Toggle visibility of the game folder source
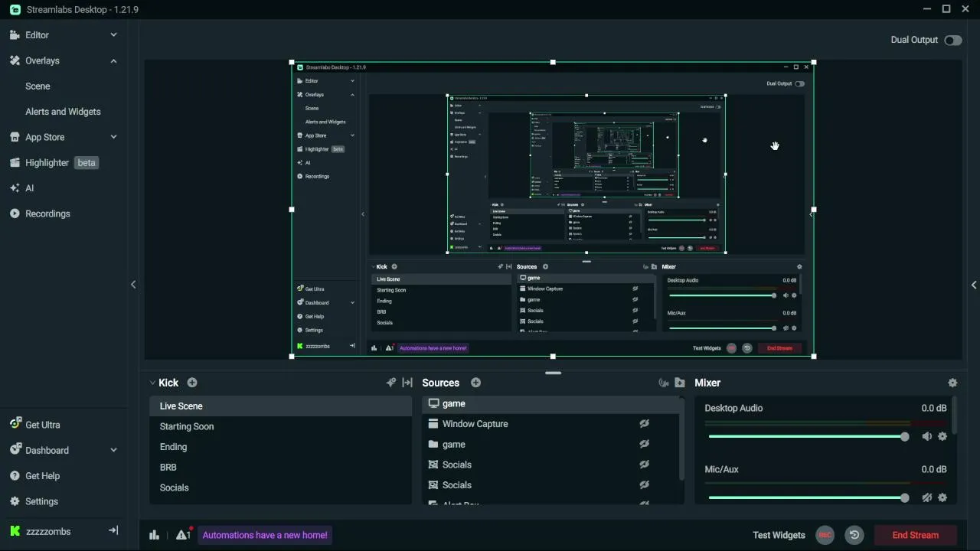The width and height of the screenshot is (980, 551). [x=645, y=444]
